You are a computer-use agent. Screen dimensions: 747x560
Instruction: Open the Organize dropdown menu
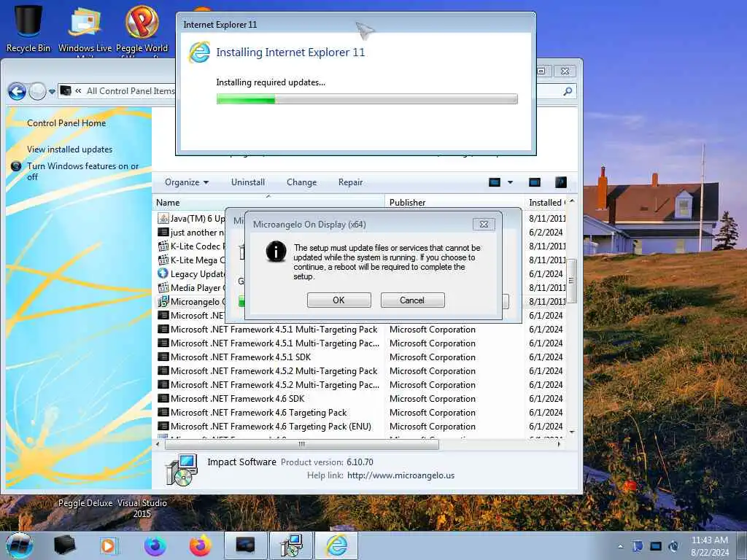click(x=187, y=182)
